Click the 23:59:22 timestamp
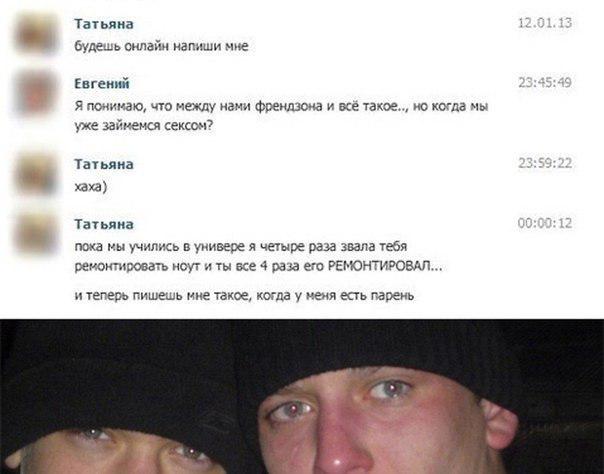This screenshot has height=474, width=604. point(545,163)
